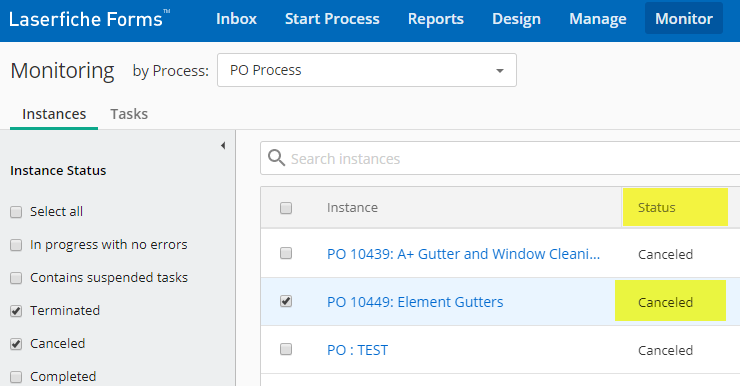Enable In progress with no errors filter
This screenshot has height=386, width=740.
pos(16,245)
